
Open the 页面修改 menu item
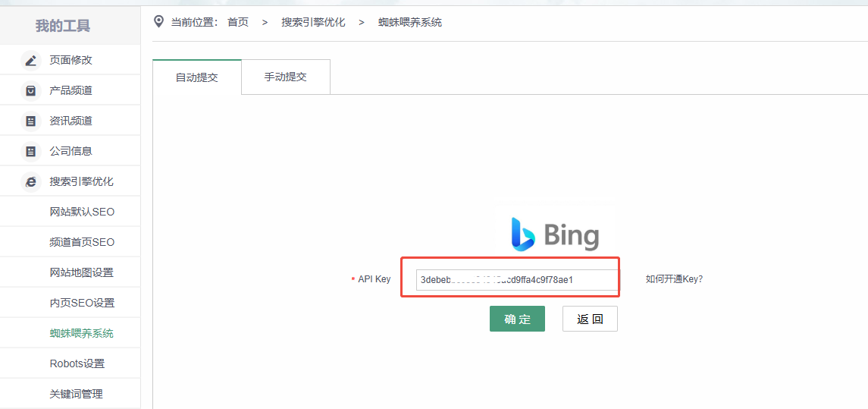[x=71, y=60]
